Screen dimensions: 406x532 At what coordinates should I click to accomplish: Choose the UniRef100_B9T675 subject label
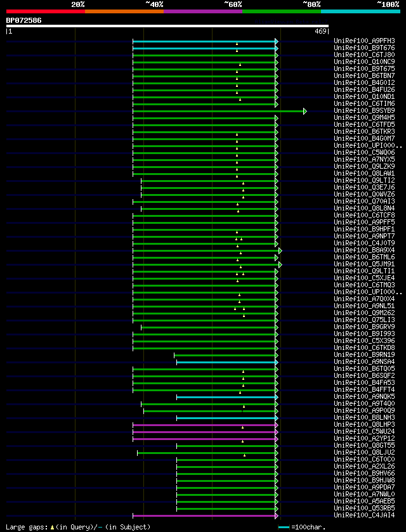(364, 69)
